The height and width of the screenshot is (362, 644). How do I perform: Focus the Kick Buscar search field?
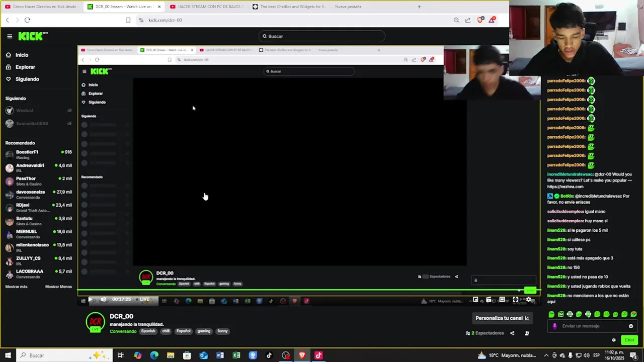[322, 36]
